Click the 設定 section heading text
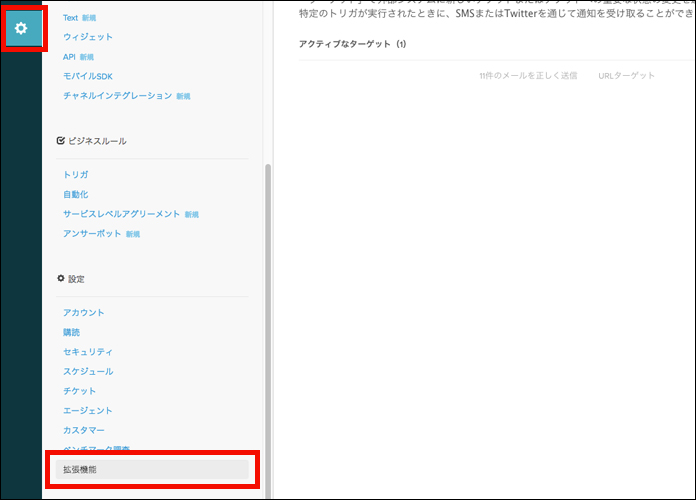Viewport: 696px width, 500px height. [x=76, y=279]
